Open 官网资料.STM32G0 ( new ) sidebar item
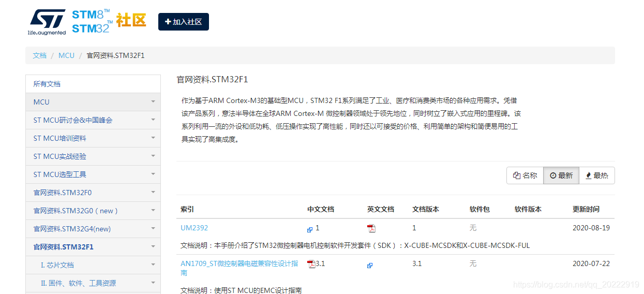644x294 pixels. (x=93, y=211)
